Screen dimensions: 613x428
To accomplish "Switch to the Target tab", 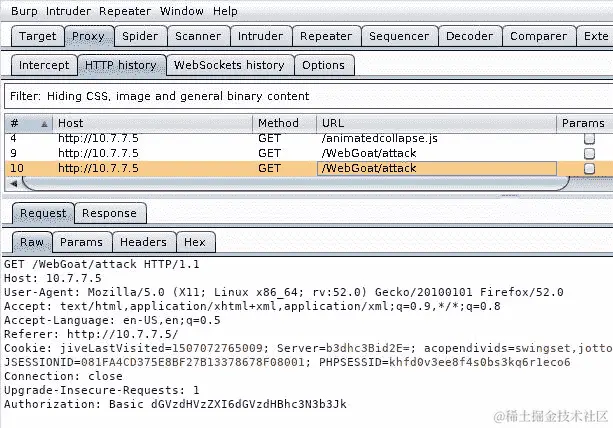I will click(x=38, y=36).
